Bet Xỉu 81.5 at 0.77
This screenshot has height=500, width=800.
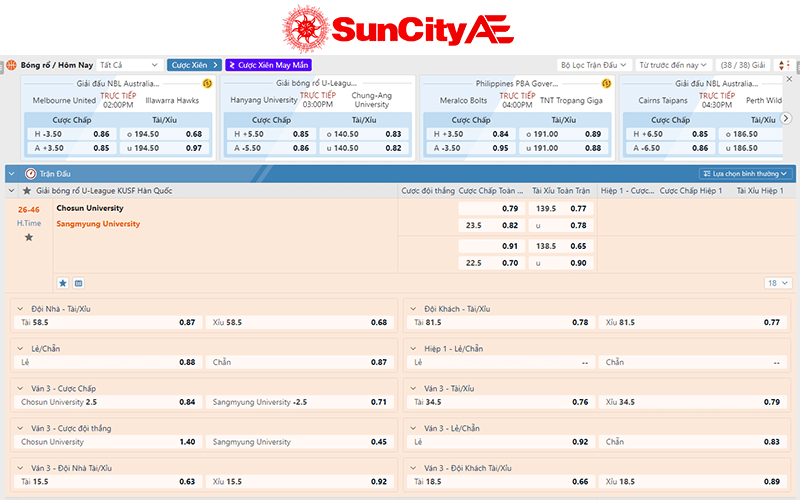coord(692,322)
